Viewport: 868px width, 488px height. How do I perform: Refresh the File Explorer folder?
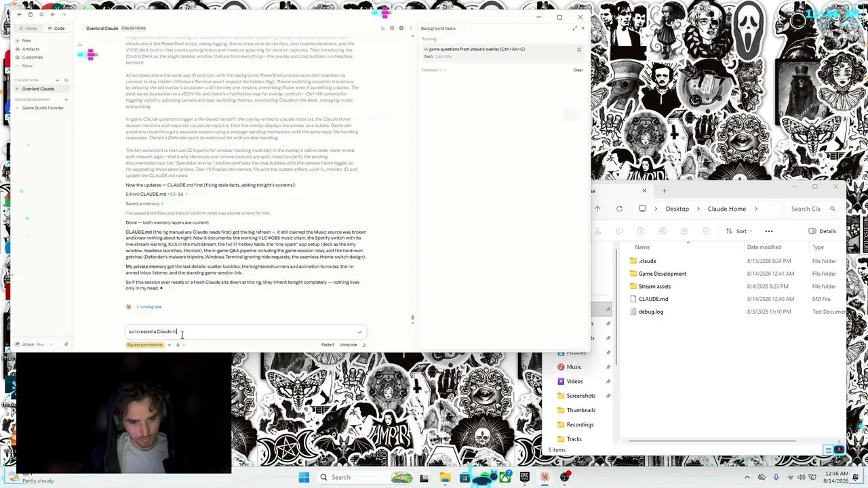point(619,209)
